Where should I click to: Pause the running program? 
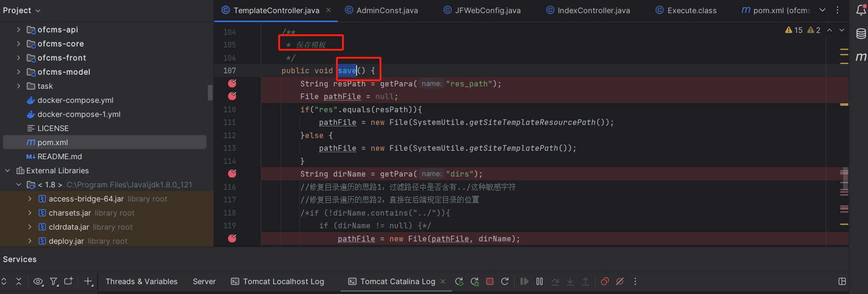540,281
